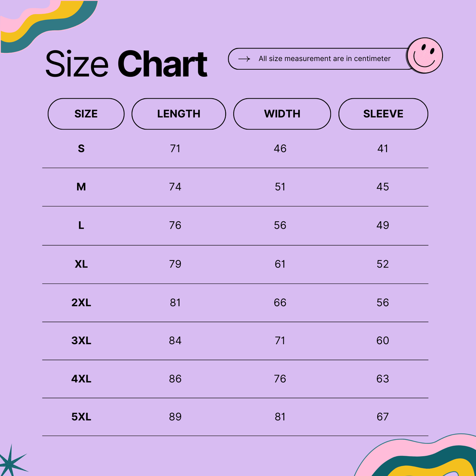Click the M size row label
Image resolution: width=476 pixels, height=476 pixels.
tap(81, 187)
